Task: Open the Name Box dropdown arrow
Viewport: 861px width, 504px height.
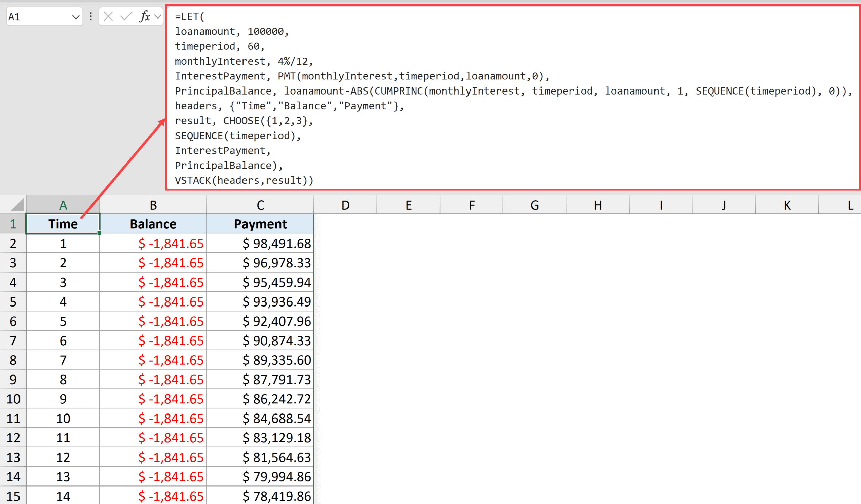Action: pyautogui.click(x=77, y=16)
